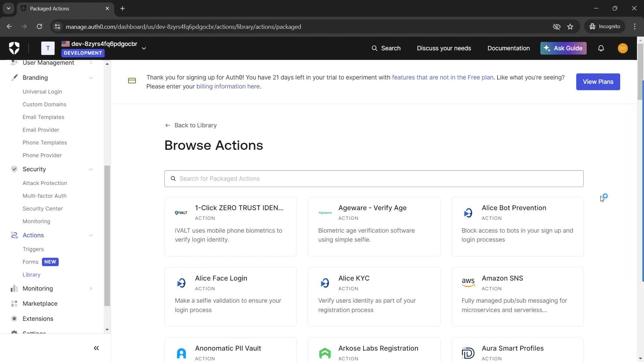Go Back to Library link
This screenshot has width=644, height=362.
tap(191, 125)
